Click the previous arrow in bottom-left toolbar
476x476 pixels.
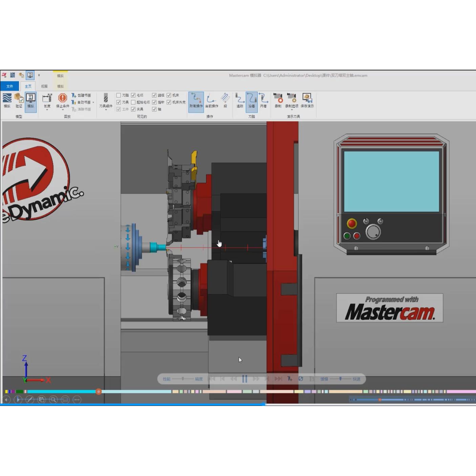[x=6, y=400]
